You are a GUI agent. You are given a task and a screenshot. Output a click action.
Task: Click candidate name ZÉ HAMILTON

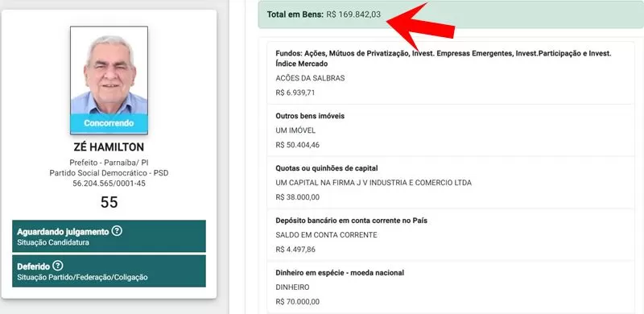click(x=109, y=147)
